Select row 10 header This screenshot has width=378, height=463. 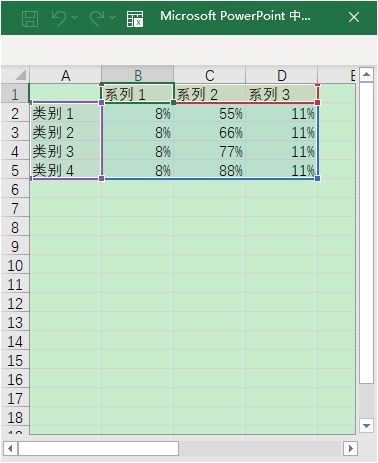tap(15, 265)
